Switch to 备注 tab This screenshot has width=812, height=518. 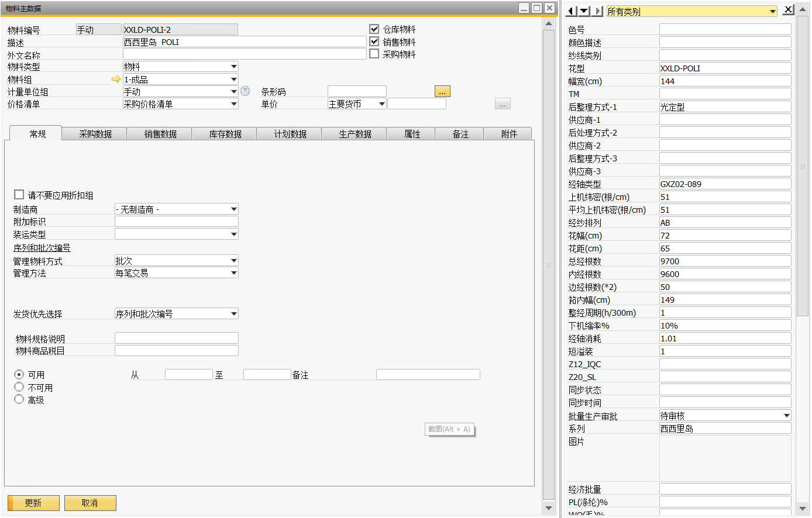(460, 134)
